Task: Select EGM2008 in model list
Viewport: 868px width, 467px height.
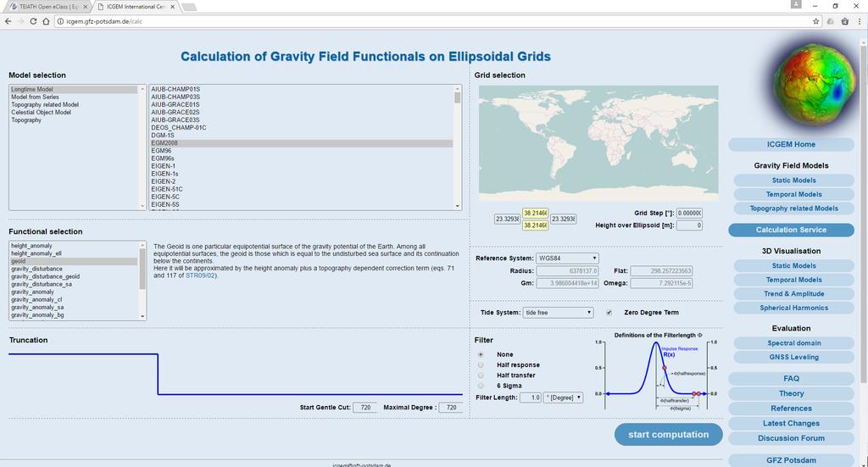Action: [302, 142]
